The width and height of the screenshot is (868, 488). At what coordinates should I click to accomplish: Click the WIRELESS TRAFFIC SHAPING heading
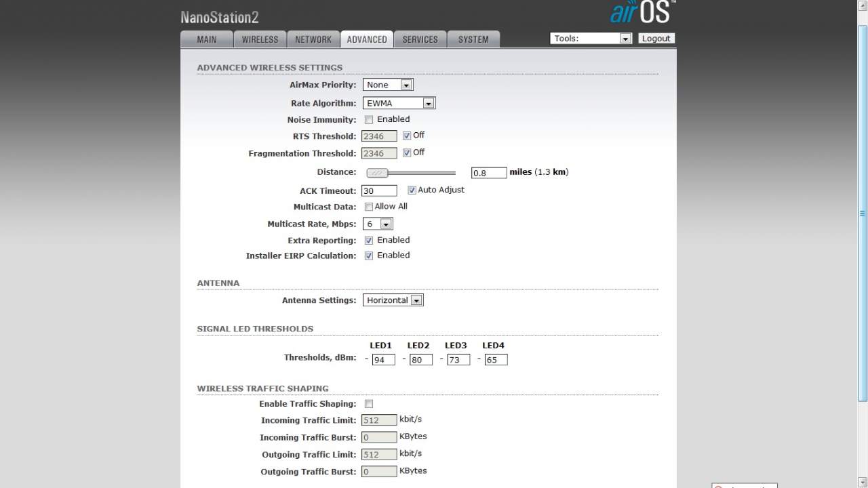[262, 388]
